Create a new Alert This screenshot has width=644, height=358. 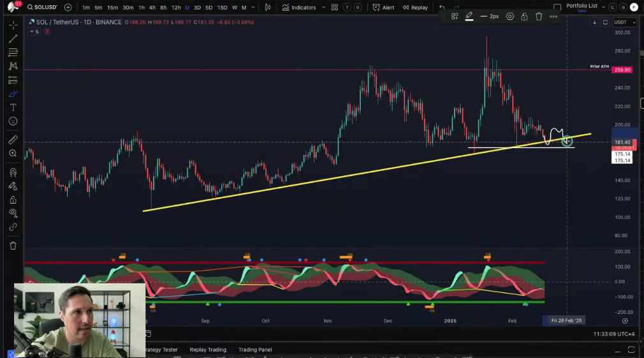383,8
